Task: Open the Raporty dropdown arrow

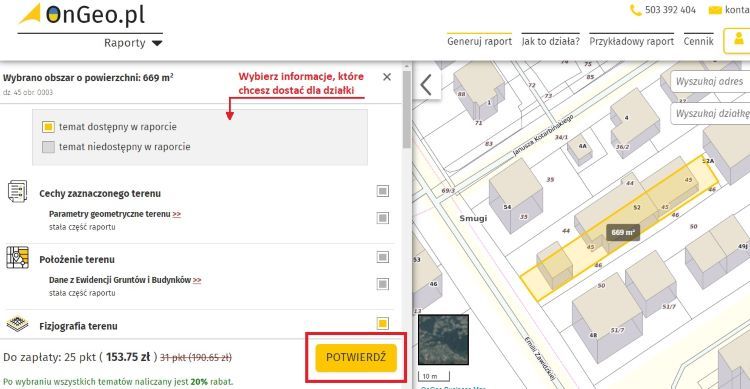Action: 157,43
